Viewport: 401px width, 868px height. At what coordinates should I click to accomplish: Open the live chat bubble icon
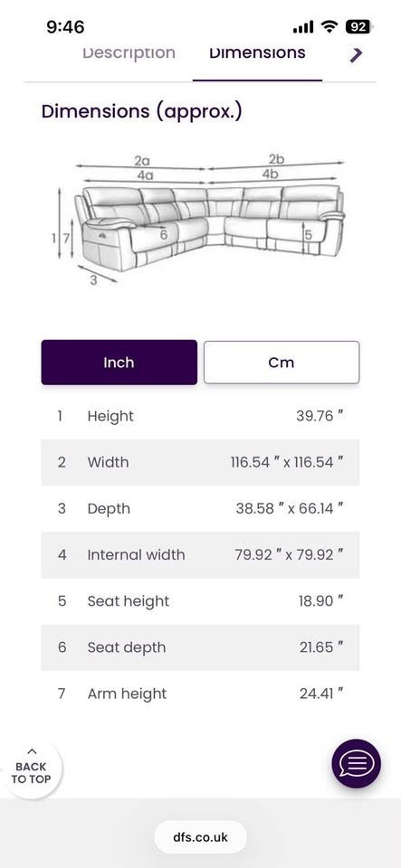[356, 763]
